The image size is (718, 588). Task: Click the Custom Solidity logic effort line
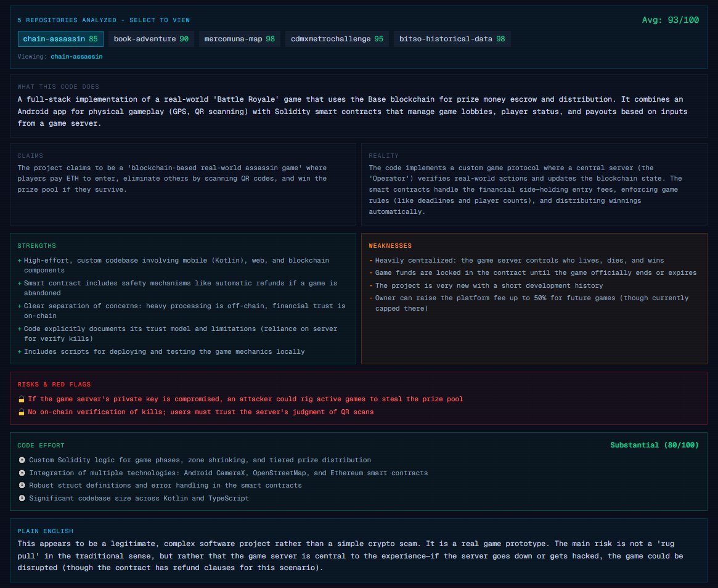pos(200,460)
